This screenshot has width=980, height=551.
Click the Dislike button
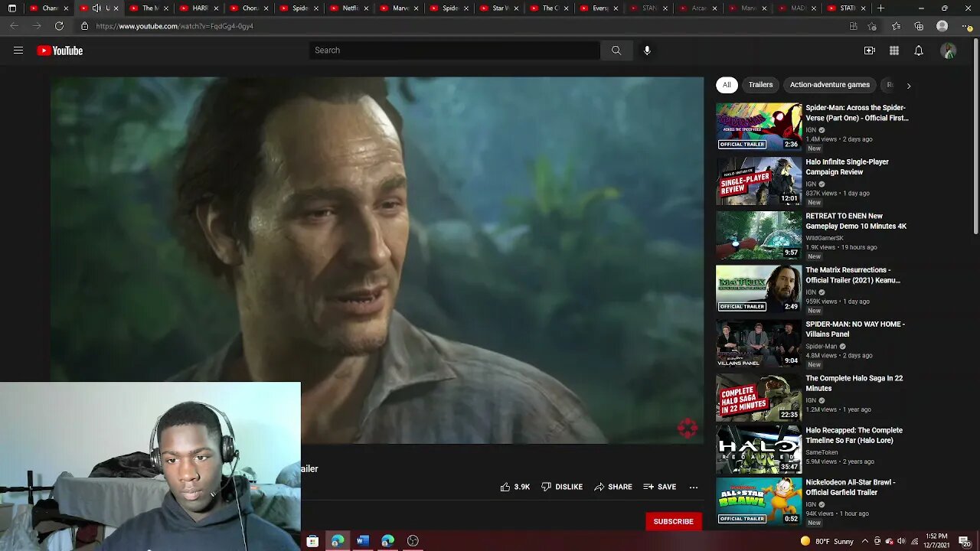coord(562,487)
